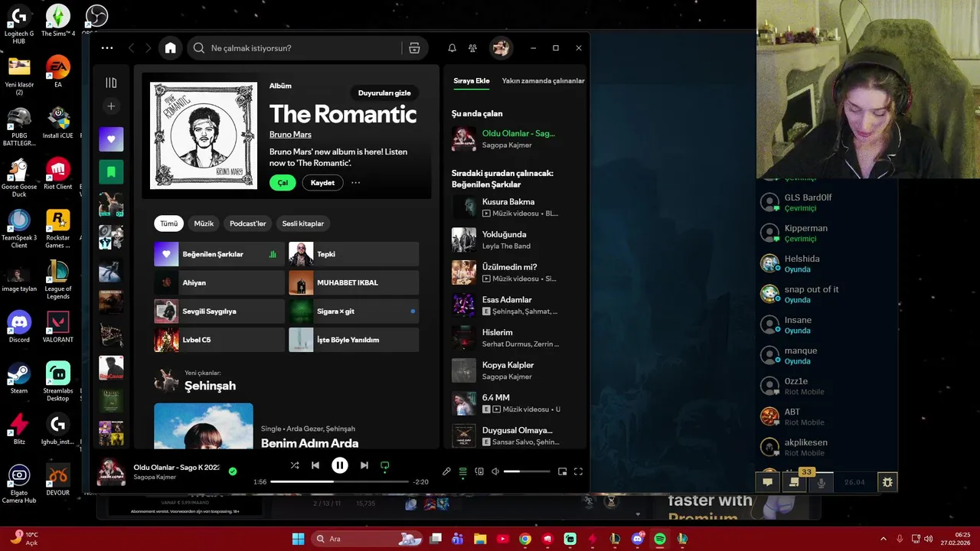Open the Spotify three-dot main menu
Image resolution: width=980 pixels, height=551 pixels.
(x=107, y=48)
